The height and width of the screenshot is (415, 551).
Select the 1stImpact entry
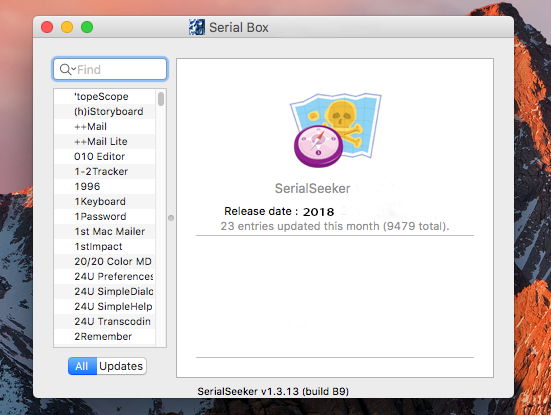[x=105, y=246]
